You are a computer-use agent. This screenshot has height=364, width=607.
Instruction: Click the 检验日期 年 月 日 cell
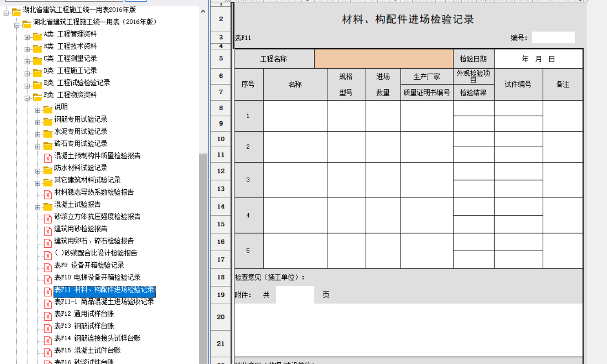pyautogui.click(x=538, y=59)
